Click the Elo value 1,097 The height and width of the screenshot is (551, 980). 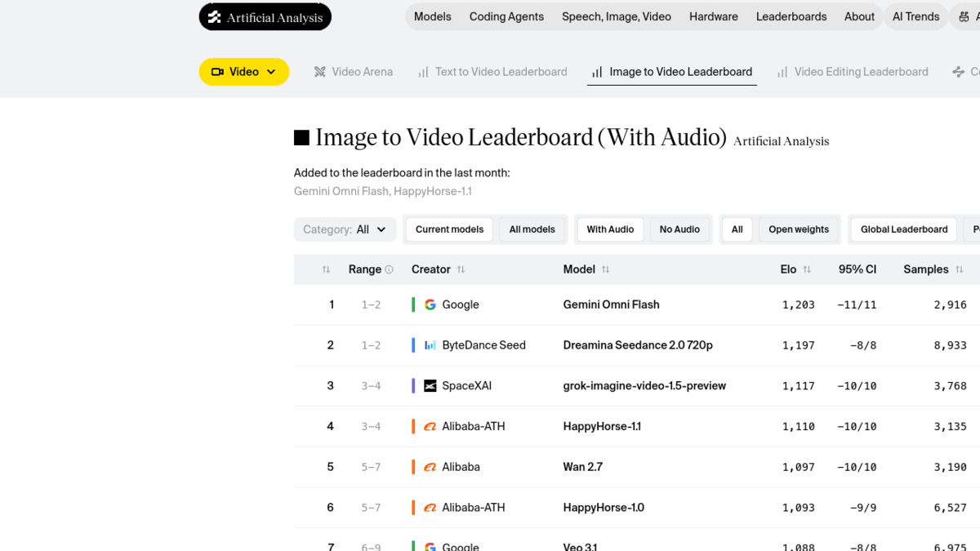click(799, 467)
